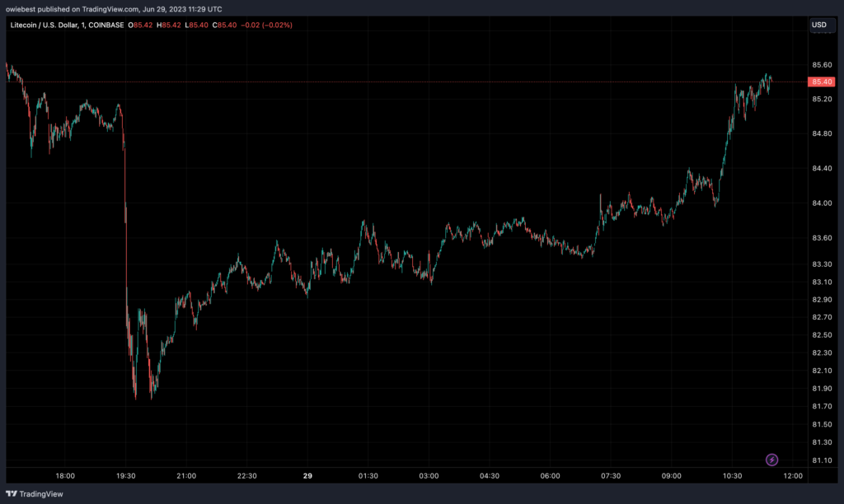Click the purple lightning bolt icon
This screenshot has height=504, width=844.
tap(772, 460)
